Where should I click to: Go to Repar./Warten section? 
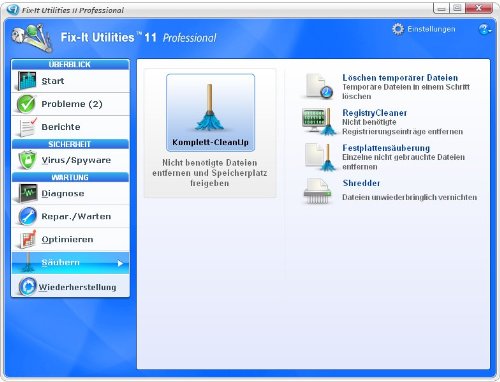[x=70, y=216]
